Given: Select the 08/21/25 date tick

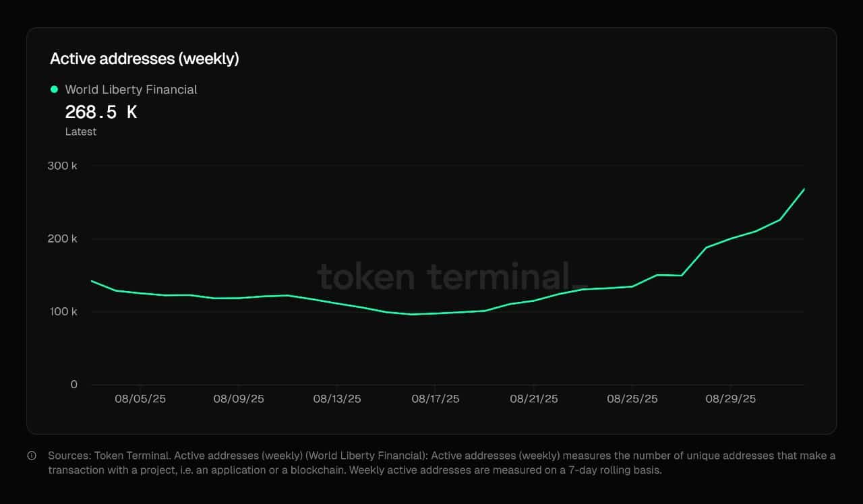Looking at the screenshot, I should pos(534,399).
